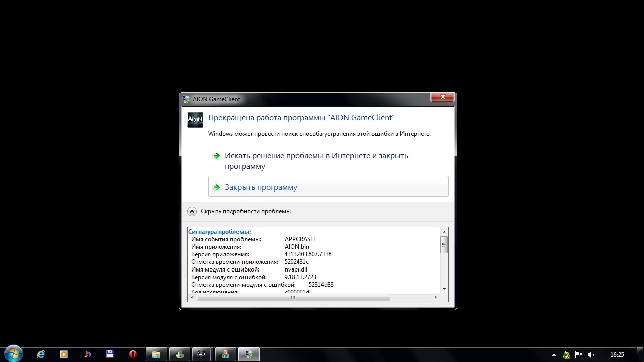Click the timestamp value '5202431c'
Viewport: 644px width, 362px height.
(297, 262)
